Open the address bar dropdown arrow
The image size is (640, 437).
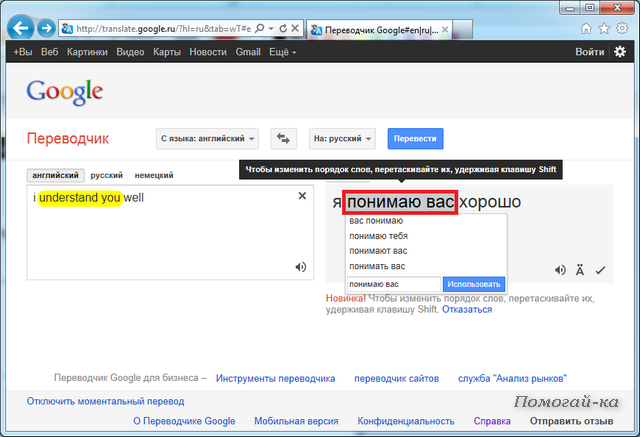(271, 29)
